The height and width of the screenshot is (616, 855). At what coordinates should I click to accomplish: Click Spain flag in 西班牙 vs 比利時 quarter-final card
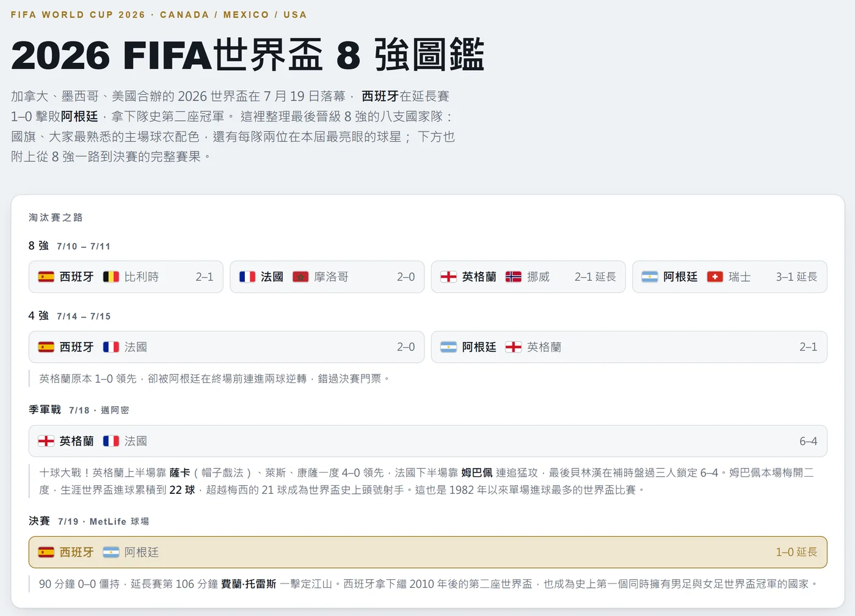(46, 277)
